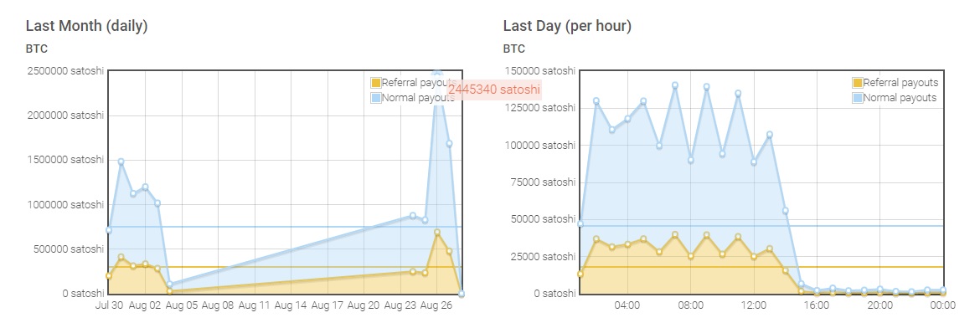980x323 pixels.
Task: Click the Referral payouts swatch in hourly chart legend
Action: (x=858, y=83)
